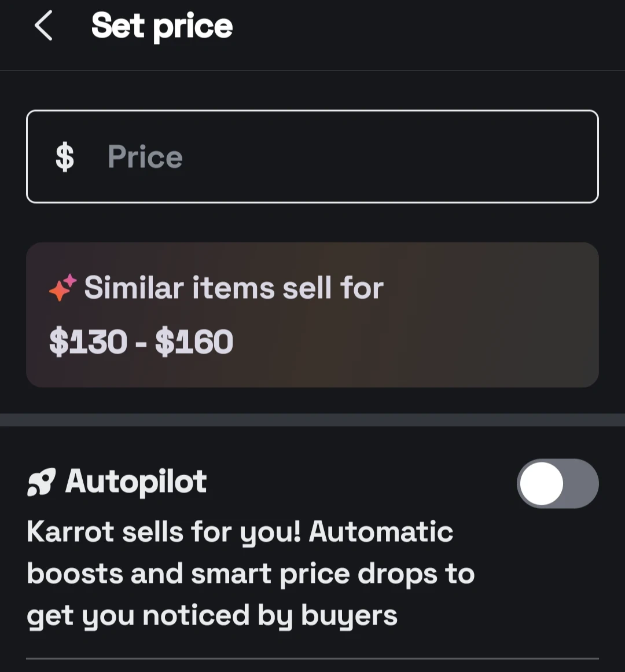The image size is (625, 672).
Task: Click the divider band above Autopilot
Action: pos(312,420)
